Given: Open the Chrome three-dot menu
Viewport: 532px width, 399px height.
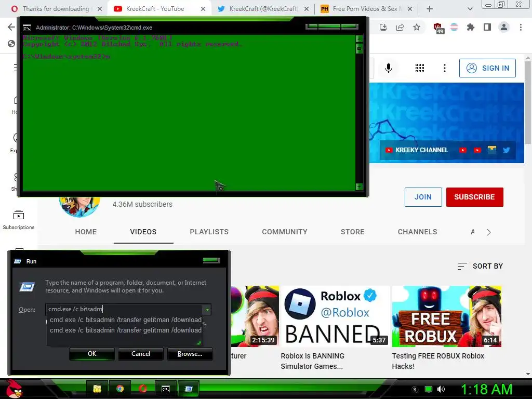Looking at the screenshot, I should pos(521,27).
